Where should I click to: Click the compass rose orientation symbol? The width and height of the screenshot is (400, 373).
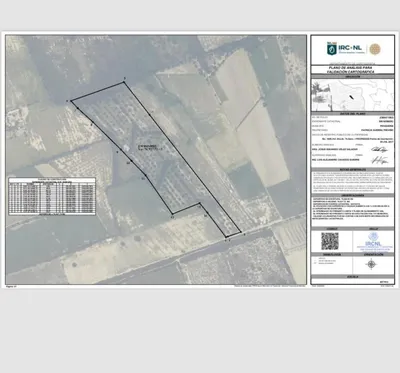pos(371,265)
